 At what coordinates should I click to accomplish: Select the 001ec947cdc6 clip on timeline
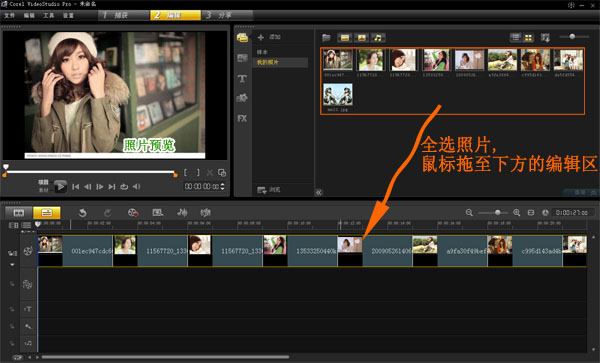[x=75, y=251]
